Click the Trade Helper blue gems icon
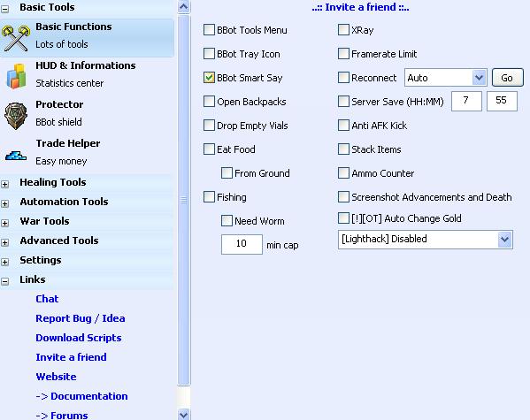Viewport: 530px width, 420px height. [x=16, y=156]
